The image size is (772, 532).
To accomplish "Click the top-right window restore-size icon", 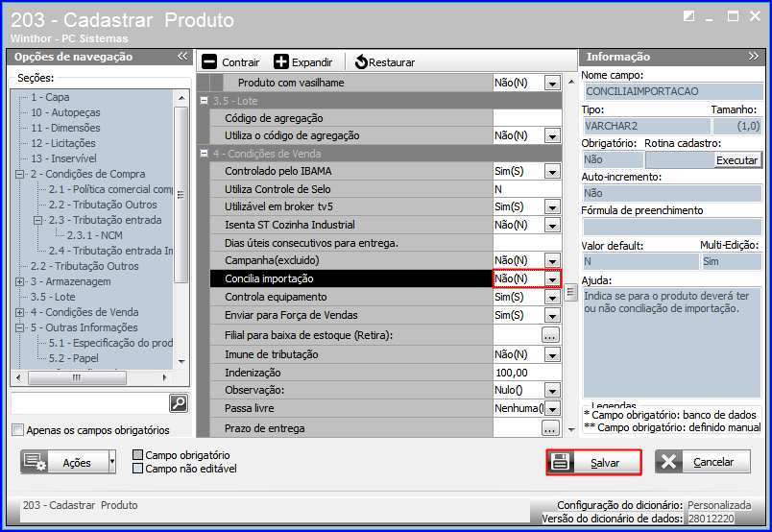I will [688, 16].
